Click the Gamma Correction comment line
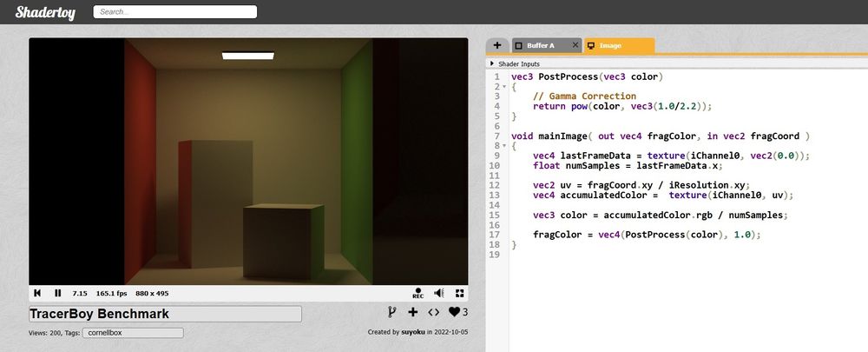868x352 pixels. pos(584,96)
